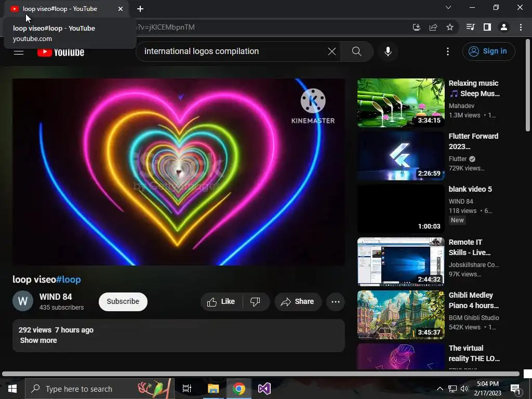Bookmark this tab with star icon
The image size is (532, 399).
click(x=450, y=27)
